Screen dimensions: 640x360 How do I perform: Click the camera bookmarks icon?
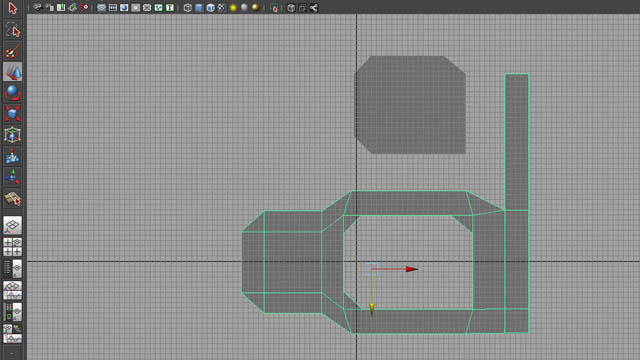pos(61,7)
